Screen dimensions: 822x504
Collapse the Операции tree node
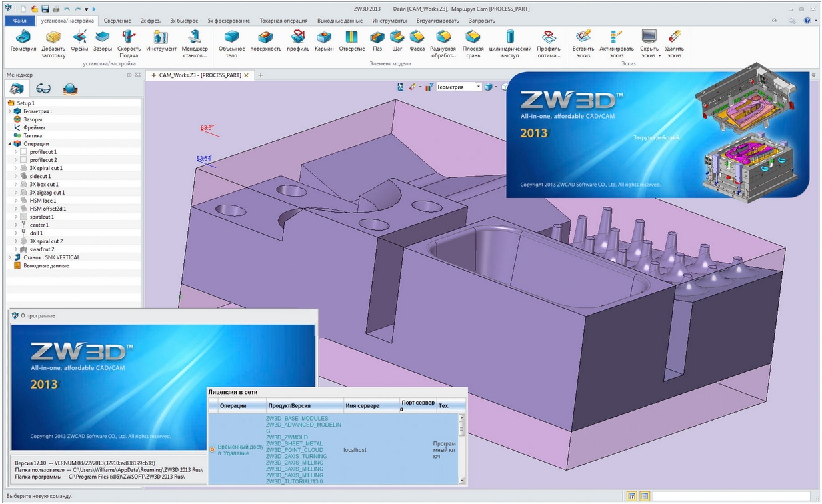point(9,144)
